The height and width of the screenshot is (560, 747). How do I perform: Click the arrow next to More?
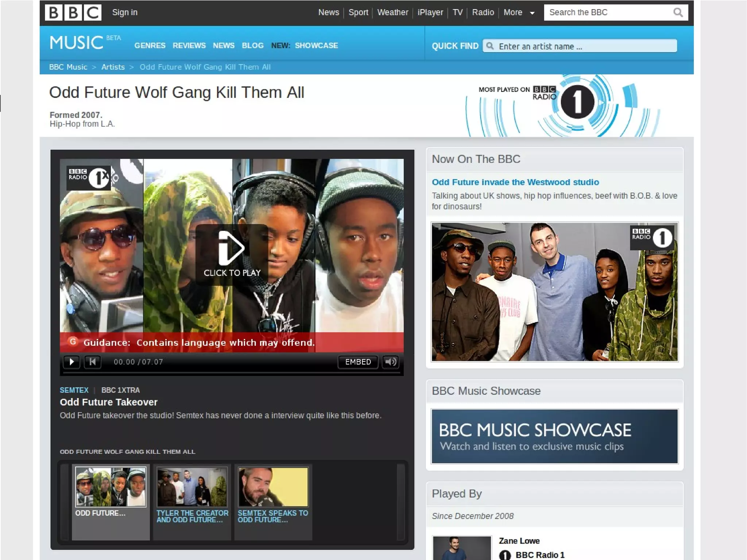pyautogui.click(x=532, y=13)
